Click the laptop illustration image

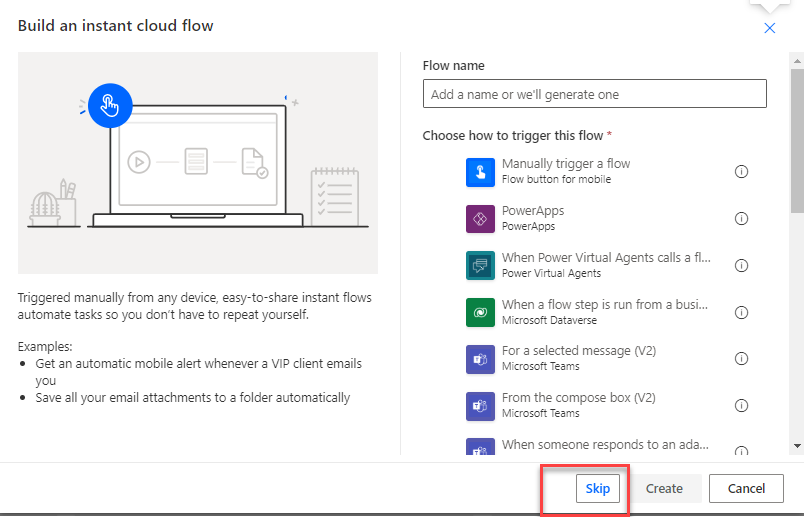pyautogui.click(x=198, y=163)
